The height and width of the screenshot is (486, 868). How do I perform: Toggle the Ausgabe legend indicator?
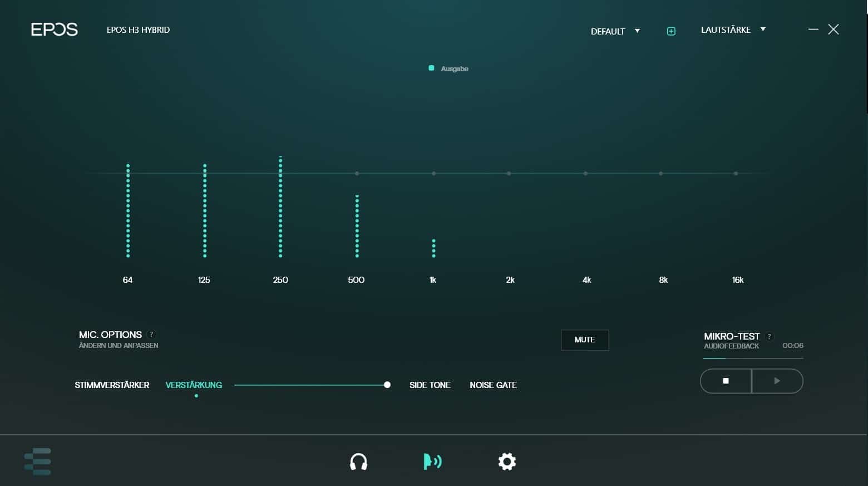coord(431,68)
